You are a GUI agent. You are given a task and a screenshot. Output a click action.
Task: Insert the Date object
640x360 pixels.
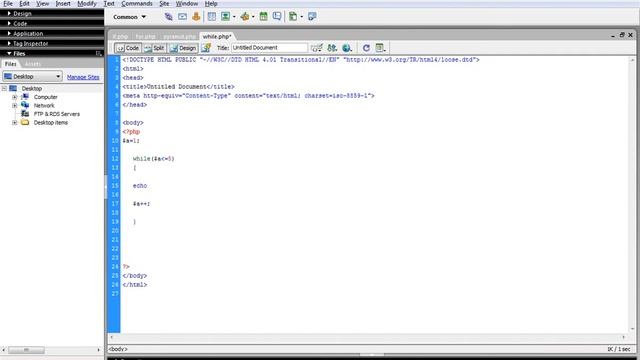coord(263,17)
